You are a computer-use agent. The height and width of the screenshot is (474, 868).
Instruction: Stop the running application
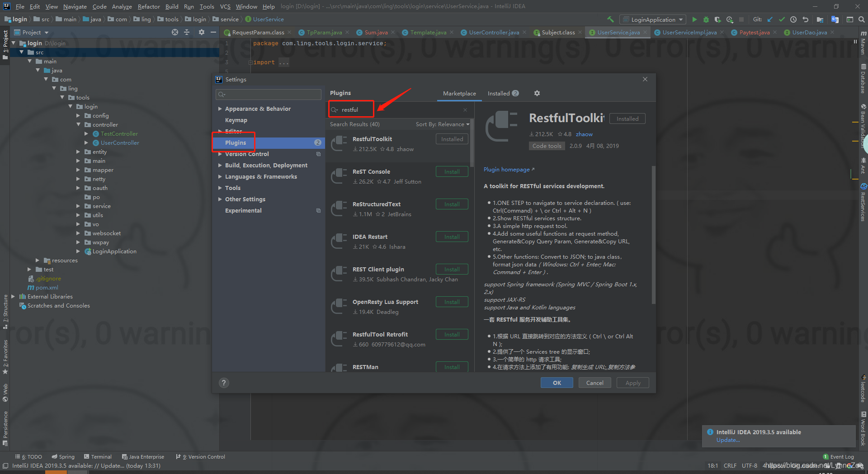741,19
